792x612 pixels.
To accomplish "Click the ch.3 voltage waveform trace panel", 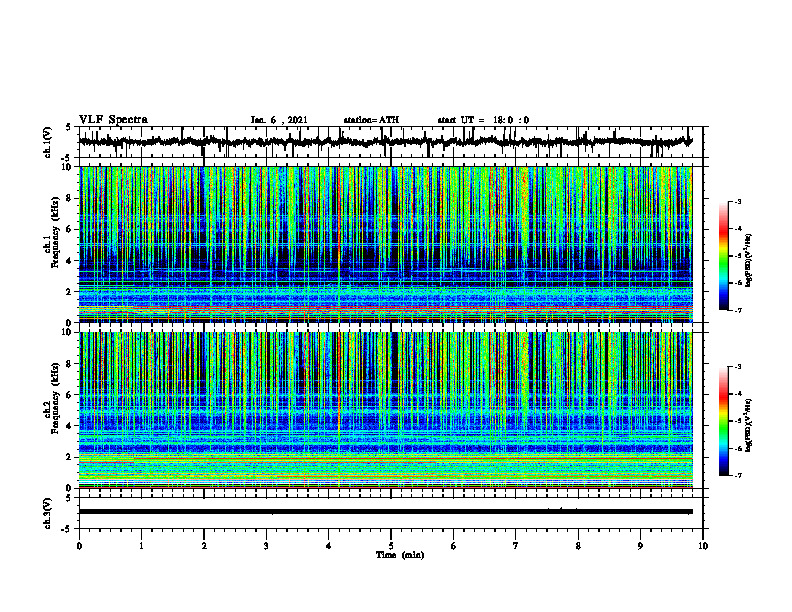I will (390, 513).
